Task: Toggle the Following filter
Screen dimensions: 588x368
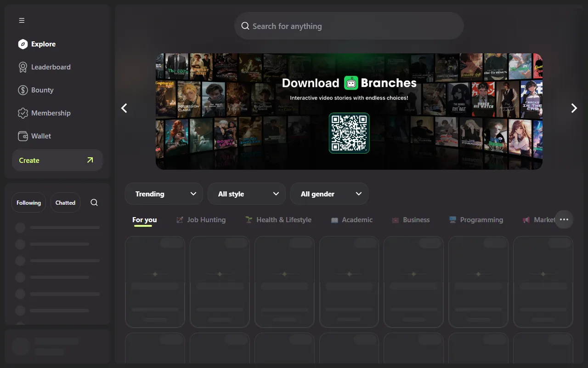Action: [x=28, y=202]
